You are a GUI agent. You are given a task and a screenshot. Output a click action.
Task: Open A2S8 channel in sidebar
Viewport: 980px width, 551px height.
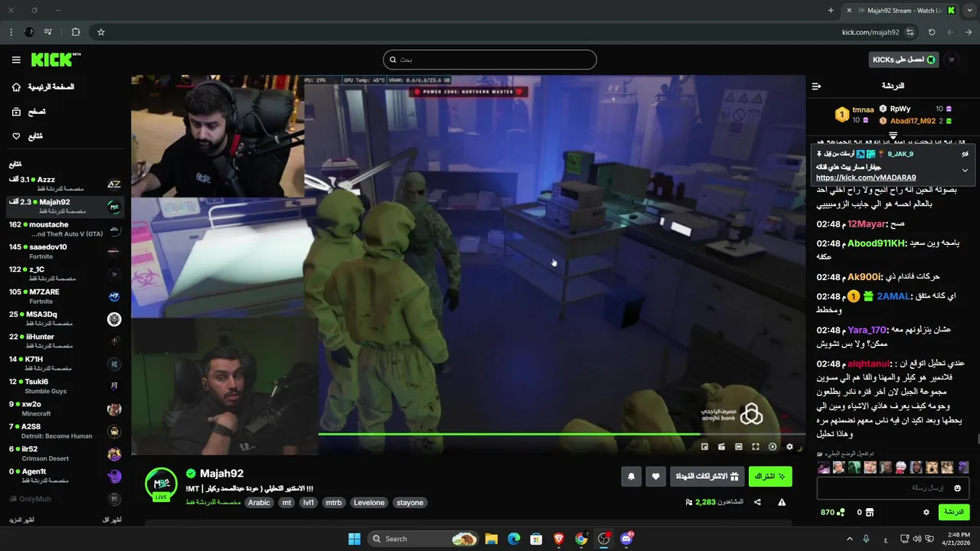click(65, 431)
